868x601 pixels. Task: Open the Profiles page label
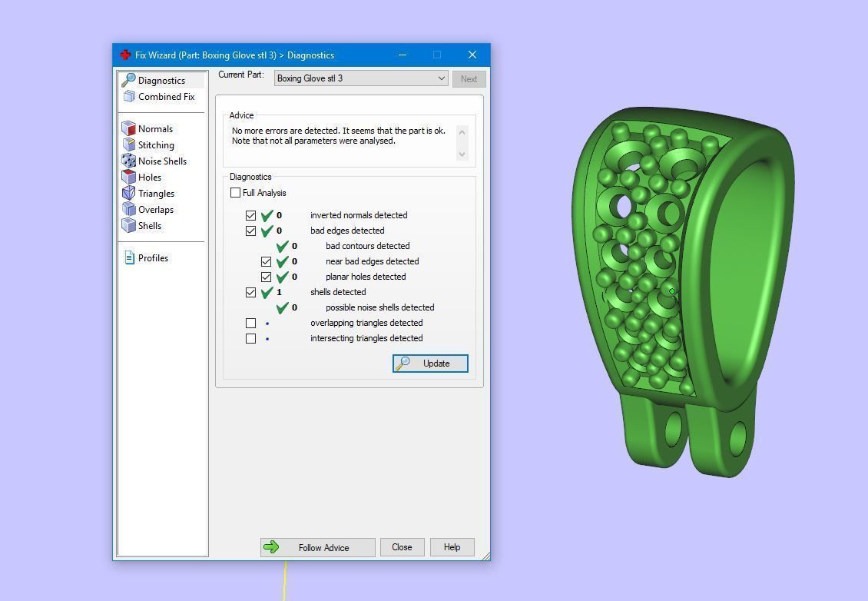(x=154, y=257)
